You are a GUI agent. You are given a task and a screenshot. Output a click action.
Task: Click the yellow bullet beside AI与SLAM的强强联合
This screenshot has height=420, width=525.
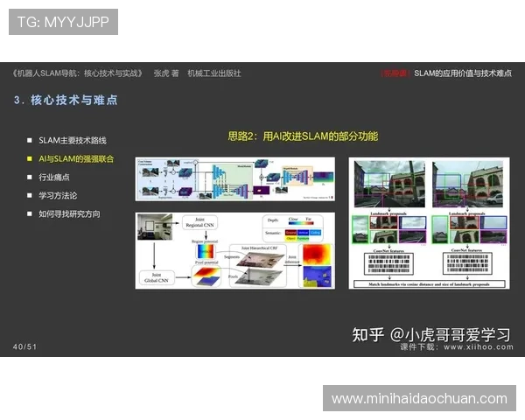click(30, 158)
